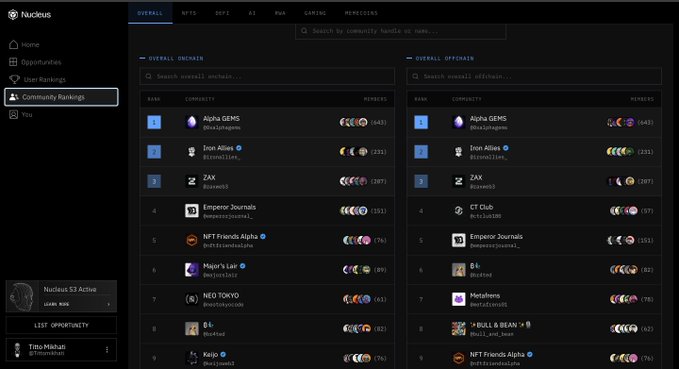The image size is (679, 369).
Task: Select Community Rankings in sidebar
Action: [x=61, y=97]
